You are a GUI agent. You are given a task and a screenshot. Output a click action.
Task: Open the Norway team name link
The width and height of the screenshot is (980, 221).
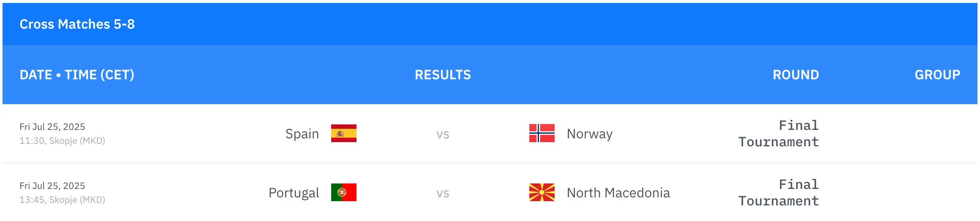point(589,134)
